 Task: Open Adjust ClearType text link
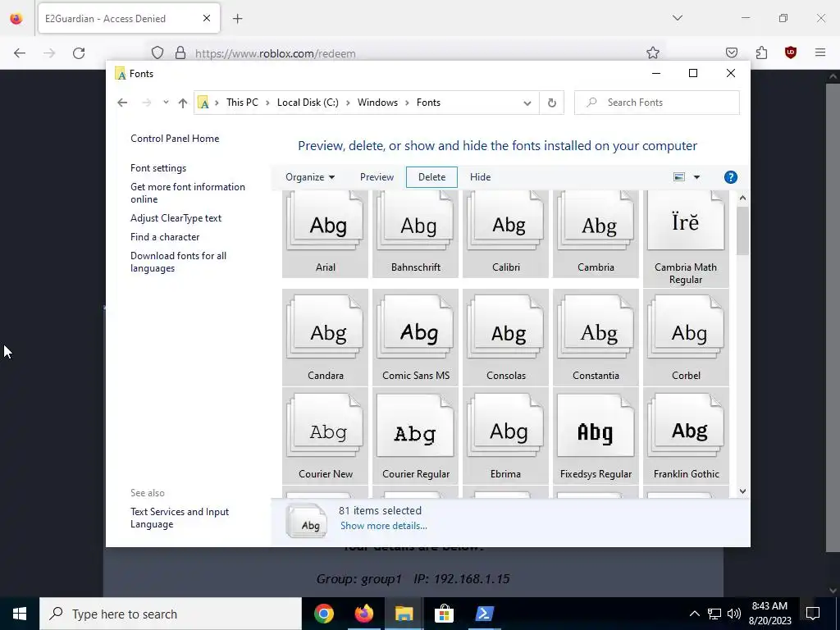click(176, 218)
